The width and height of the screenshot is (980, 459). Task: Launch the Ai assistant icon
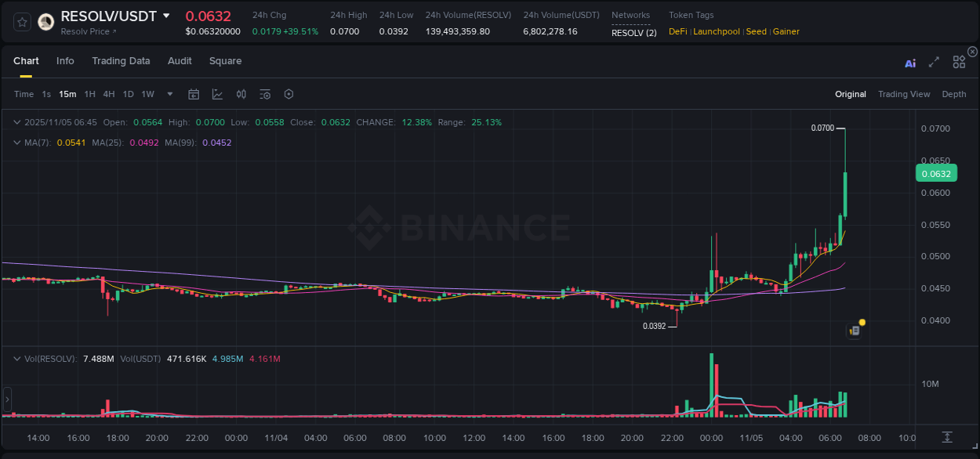[910, 62]
